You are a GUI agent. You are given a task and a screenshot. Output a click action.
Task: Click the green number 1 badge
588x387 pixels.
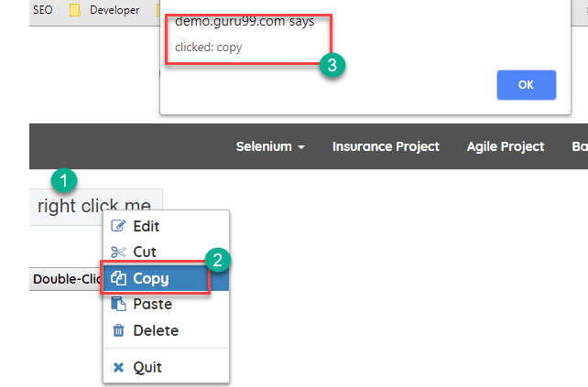point(62,177)
